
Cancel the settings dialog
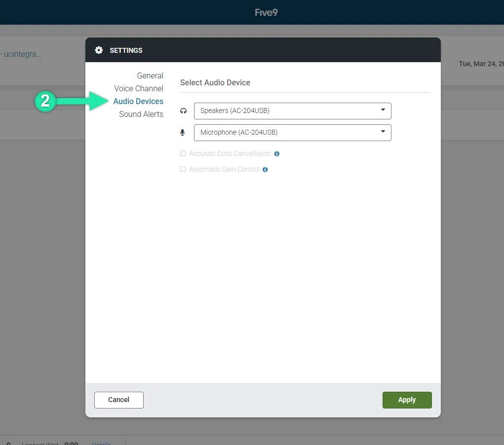pyautogui.click(x=118, y=400)
